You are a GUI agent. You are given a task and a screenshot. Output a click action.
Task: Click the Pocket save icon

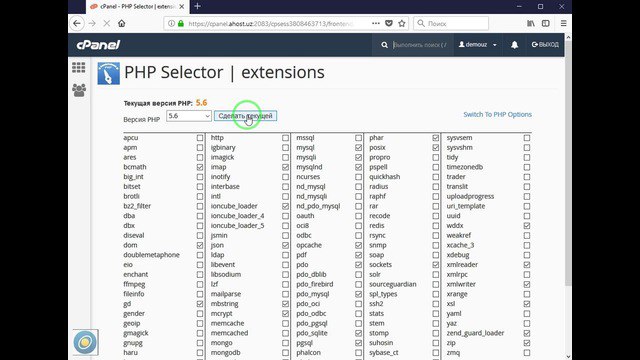[x=389, y=24]
